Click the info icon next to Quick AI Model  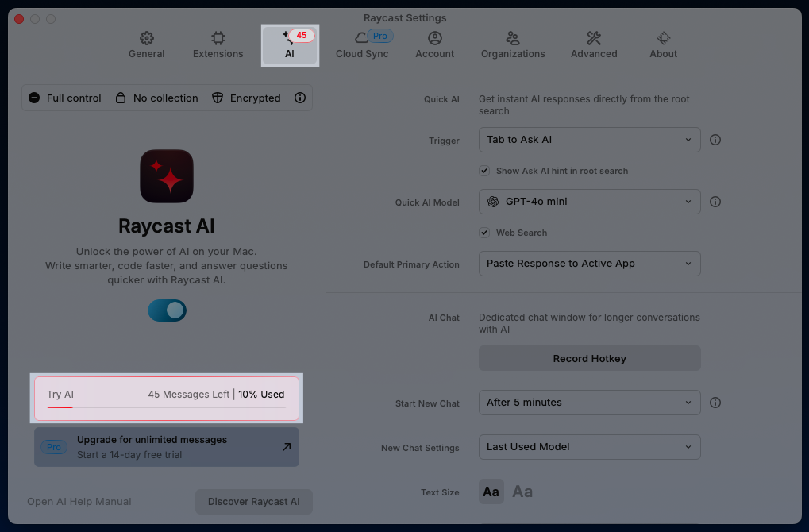pos(715,201)
